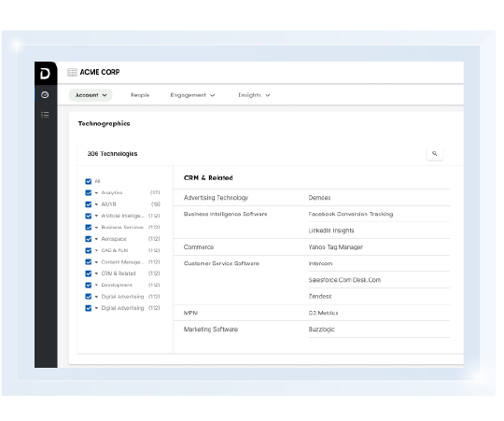Expand the Analytics category arrow
The width and height of the screenshot is (504, 421).
click(96, 193)
